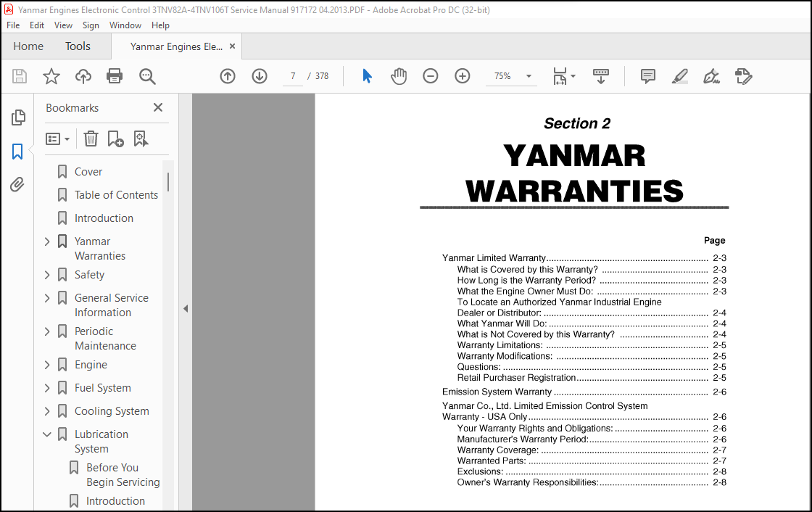Open the Sign menu
Screen dimensions: 812x512
pyautogui.click(x=91, y=25)
